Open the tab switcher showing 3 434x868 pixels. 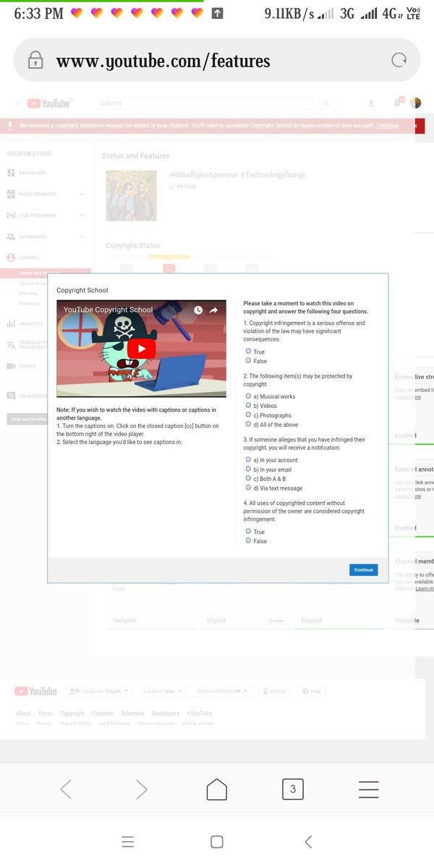pos(292,789)
